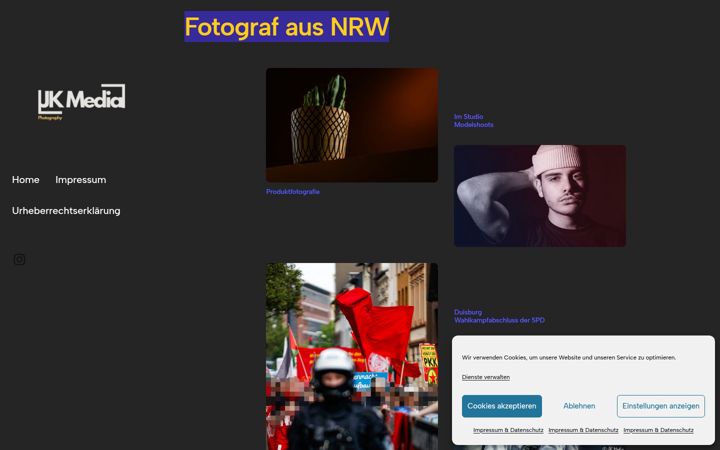Viewport: 720px width, 450px height.
Task: Open the middle Impressum & Datenschutz link
Action: [583, 430]
